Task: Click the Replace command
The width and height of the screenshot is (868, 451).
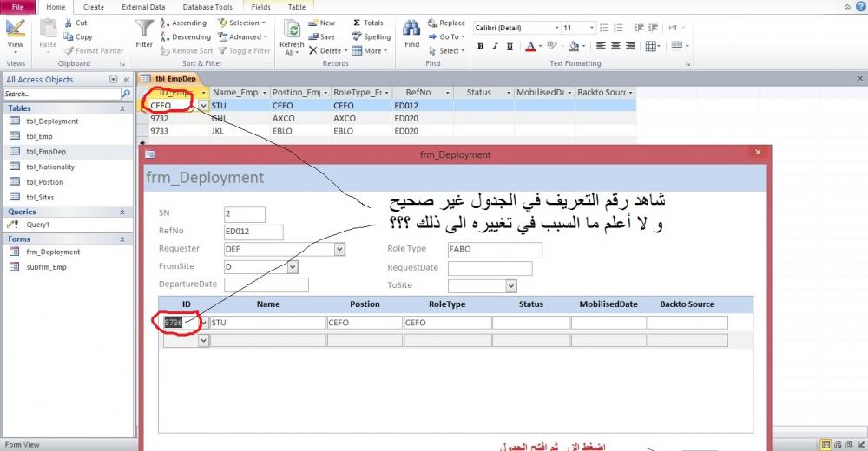Action: 446,23
